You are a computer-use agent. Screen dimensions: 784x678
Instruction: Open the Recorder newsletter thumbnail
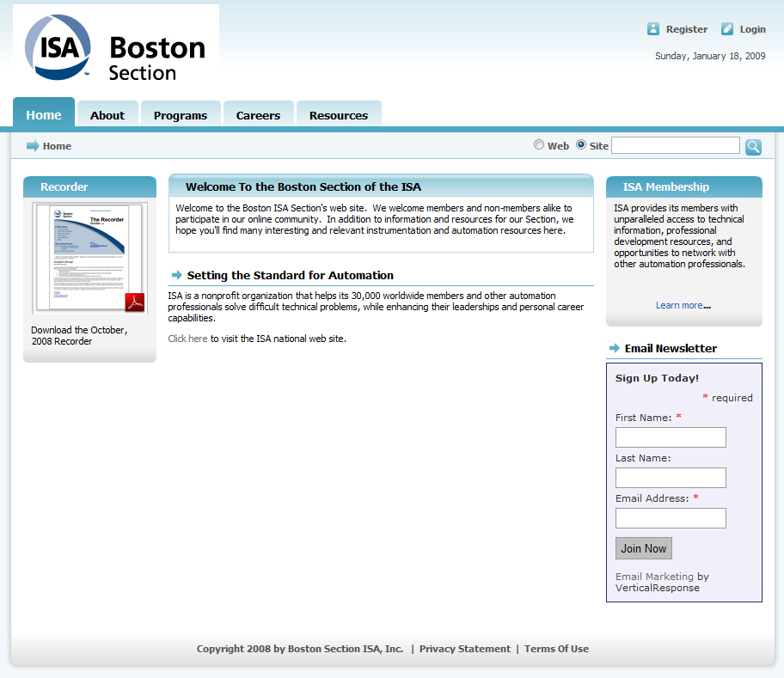click(x=90, y=258)
